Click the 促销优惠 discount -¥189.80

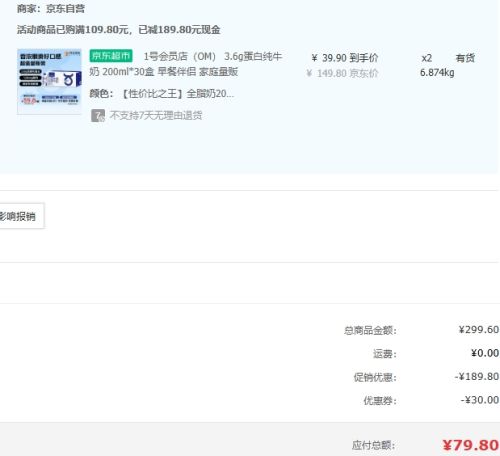tap(477, 377)
